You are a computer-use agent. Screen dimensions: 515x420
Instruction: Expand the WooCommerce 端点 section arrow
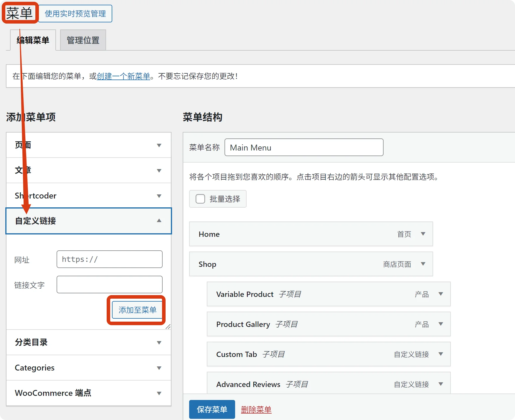159,393
